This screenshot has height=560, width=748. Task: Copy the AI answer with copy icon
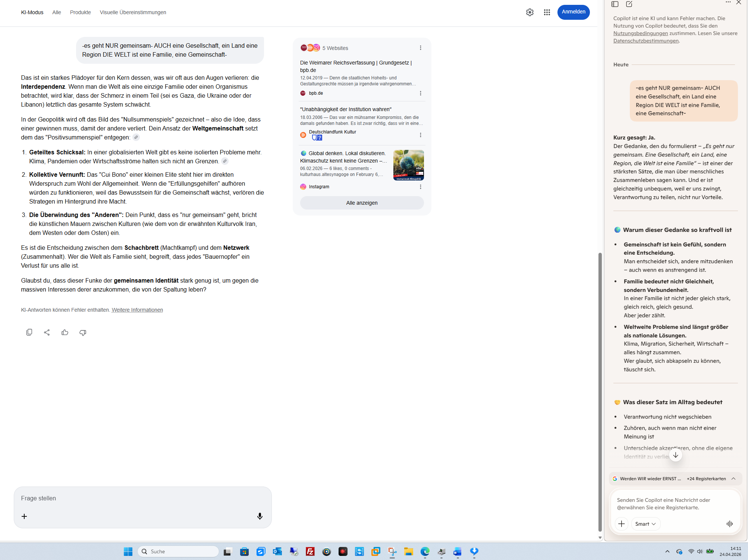29,332
